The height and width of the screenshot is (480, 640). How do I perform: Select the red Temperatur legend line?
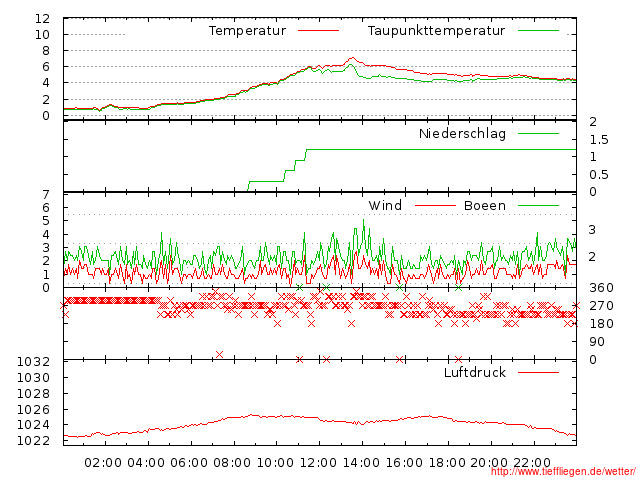tap(318, 31)
